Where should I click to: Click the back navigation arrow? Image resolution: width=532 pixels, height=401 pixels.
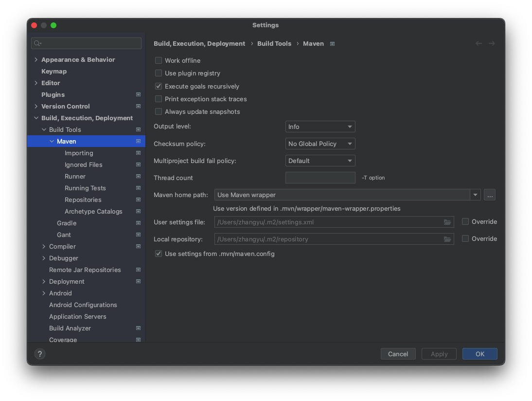click(479, 43)
